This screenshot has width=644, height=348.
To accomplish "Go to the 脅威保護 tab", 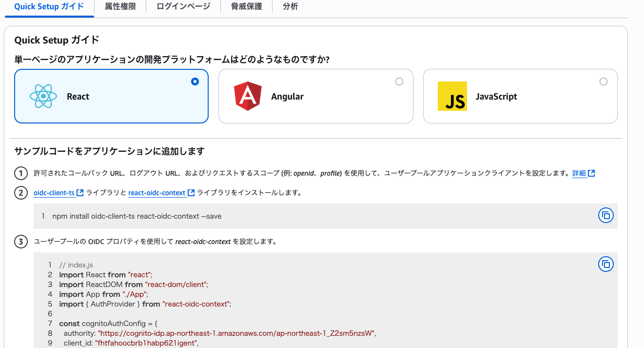I will click(x=246, y=7).
